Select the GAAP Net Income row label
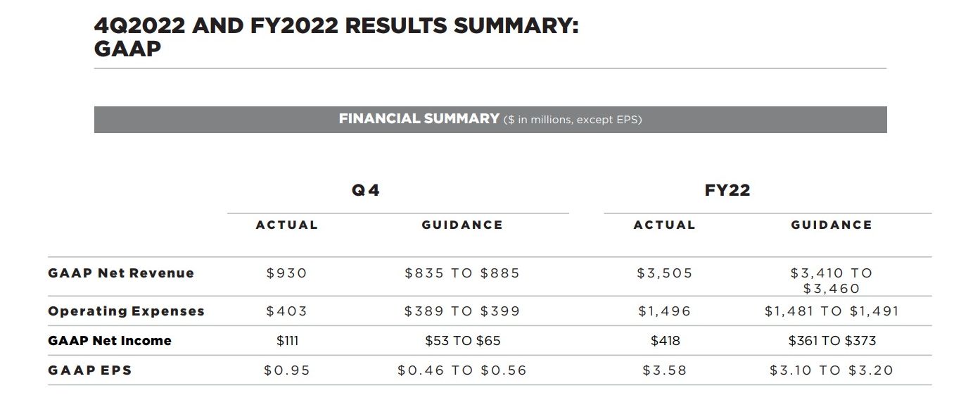 pyautogui.click(x=110, y=341)
